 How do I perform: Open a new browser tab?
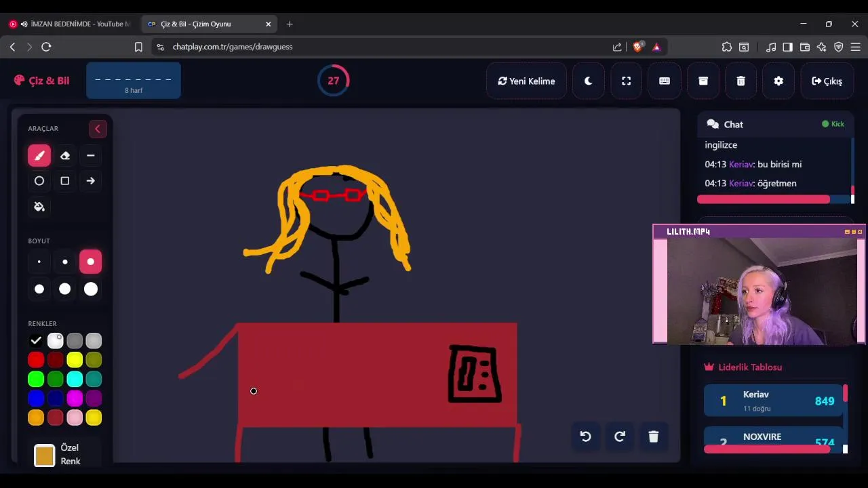coord(290,24)
